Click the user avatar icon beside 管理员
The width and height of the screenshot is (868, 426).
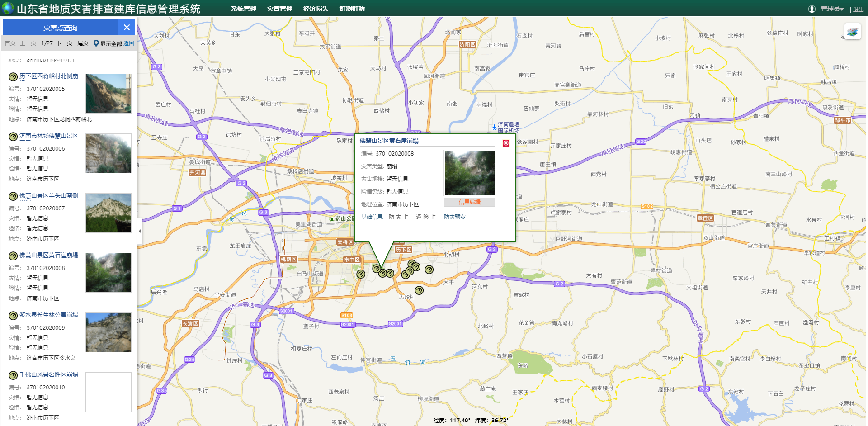pos(812,9)
